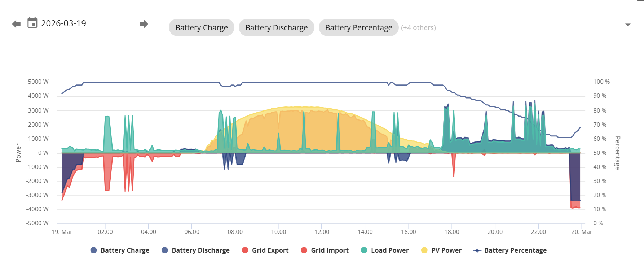
Task: Toggle Battery Discharge series in chart legend
Action: point(195,250)
